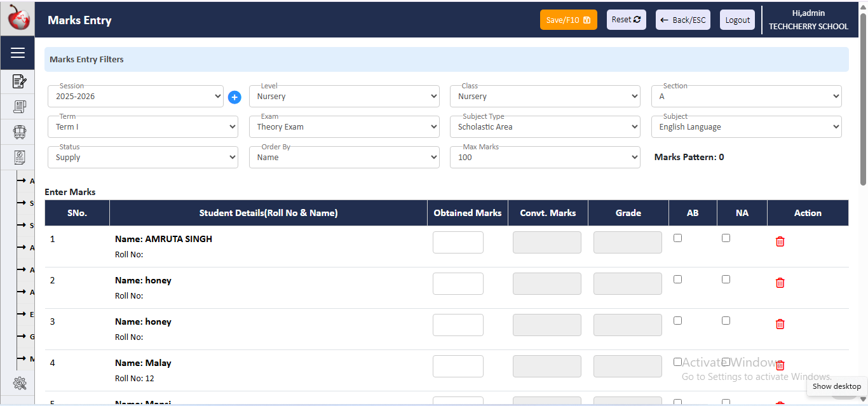Open the hamburger menu in the sidebar
Viewport: 868px width, 406px height.
[18, 53]
